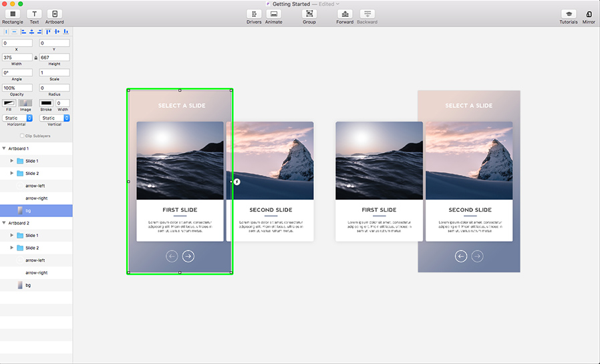Click the Getting Started document title
600x364 pixels.
pos(291,4)
